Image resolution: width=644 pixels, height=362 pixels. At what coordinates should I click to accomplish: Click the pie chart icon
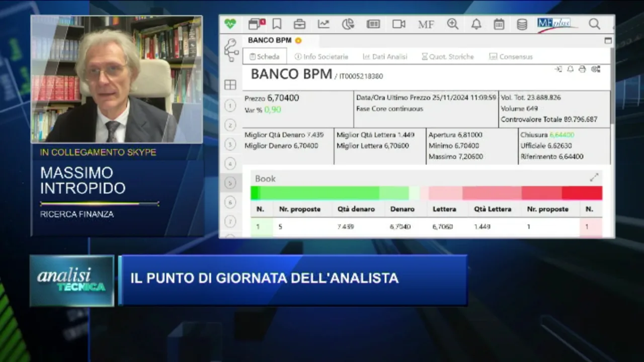pyautogui.click(x=348, y=24)
